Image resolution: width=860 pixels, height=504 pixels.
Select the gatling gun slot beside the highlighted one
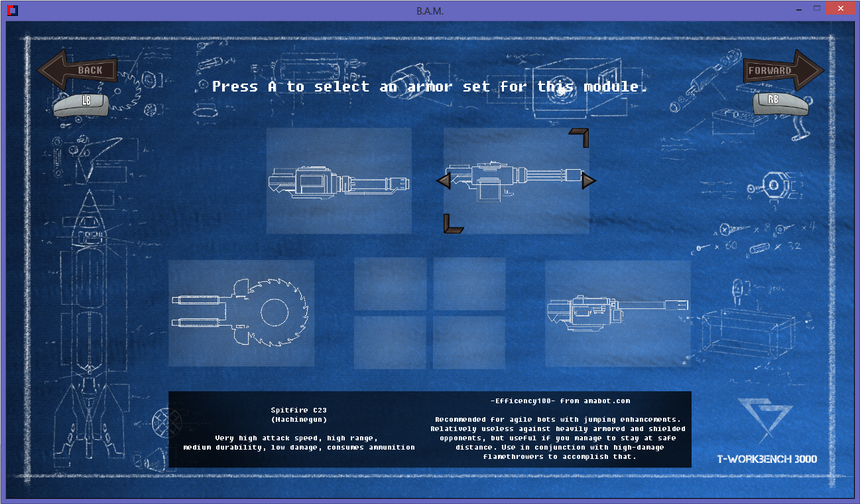point(338,180)
